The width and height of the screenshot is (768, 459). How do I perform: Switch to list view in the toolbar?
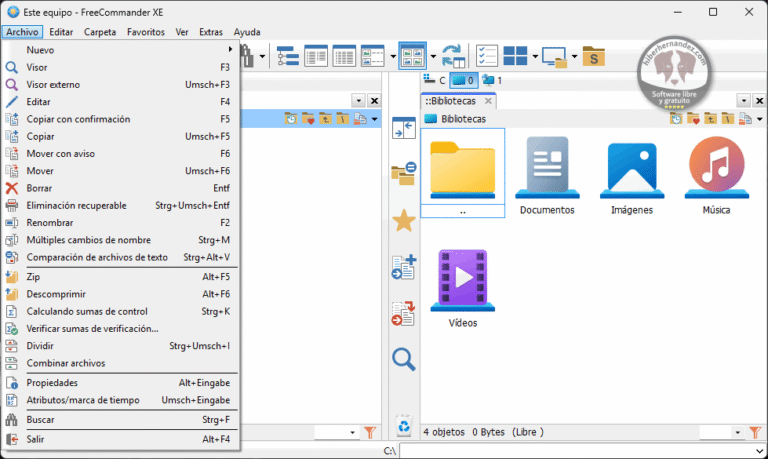tap(316, 56)
